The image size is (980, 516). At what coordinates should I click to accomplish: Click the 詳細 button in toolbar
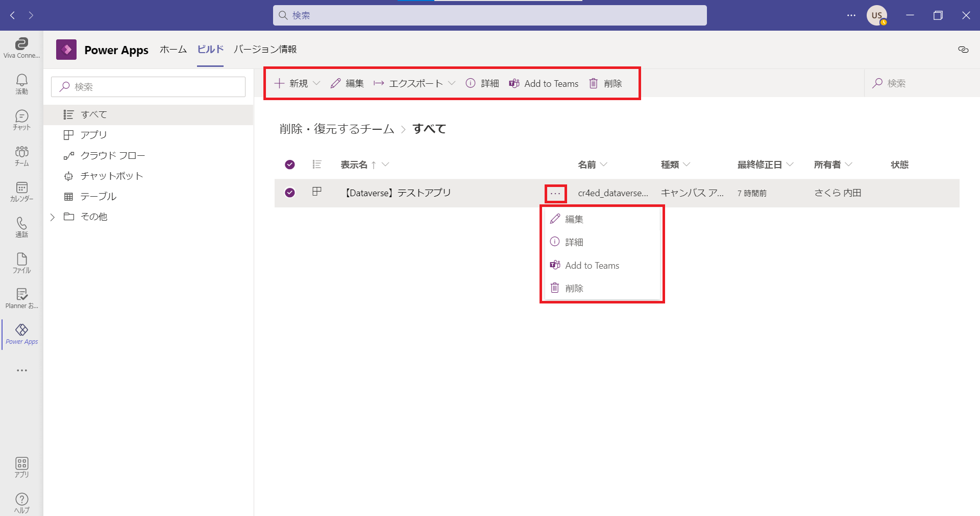point(482,83)
